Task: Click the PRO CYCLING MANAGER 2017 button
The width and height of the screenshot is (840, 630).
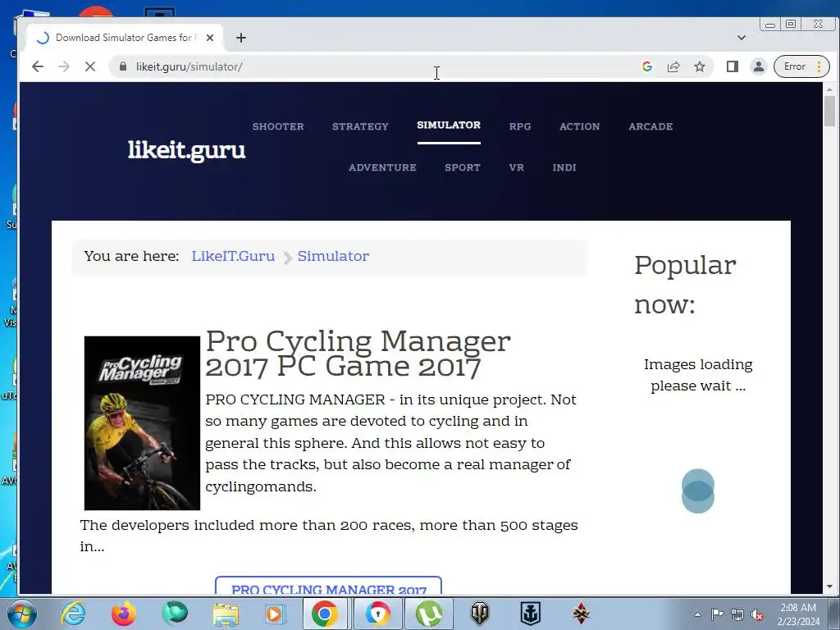Action: click(x=328, y=586)
